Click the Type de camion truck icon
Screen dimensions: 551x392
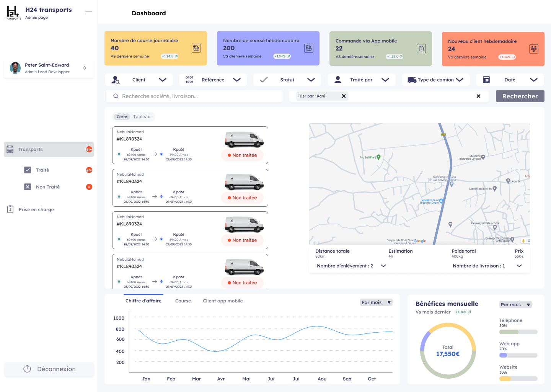coord(412,80)
